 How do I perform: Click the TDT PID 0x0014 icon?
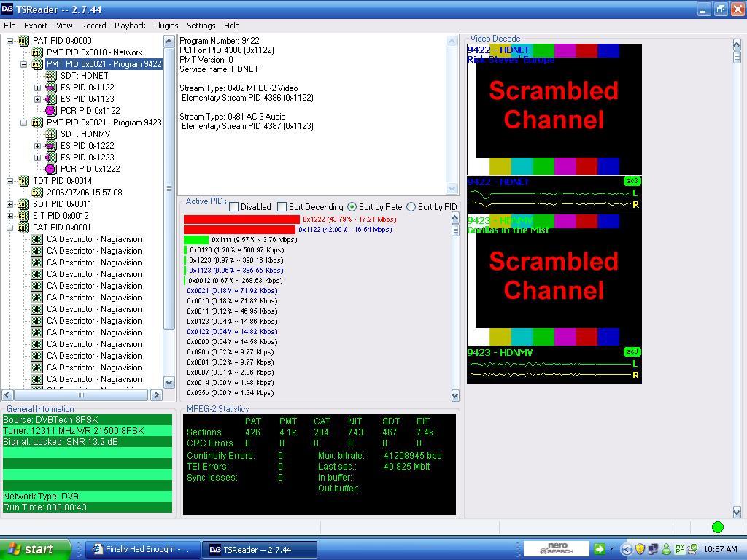click(x=23, y=181)
